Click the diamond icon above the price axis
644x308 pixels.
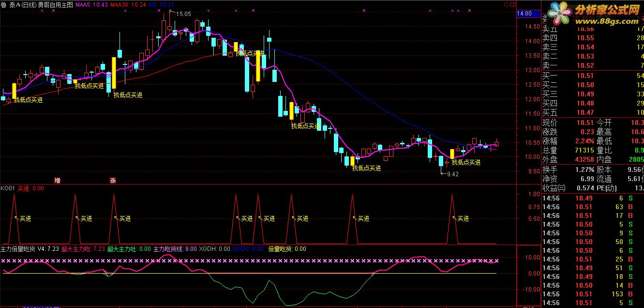(506, 4)
